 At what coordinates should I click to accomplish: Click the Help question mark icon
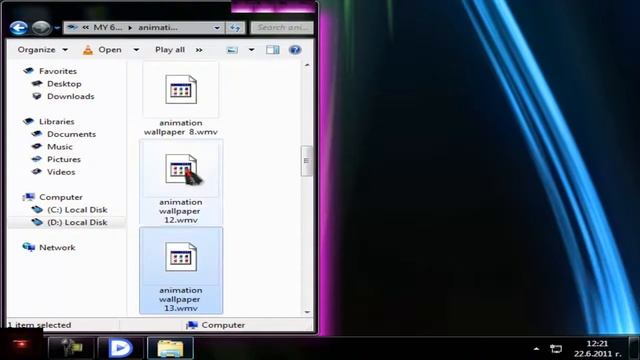295,50
